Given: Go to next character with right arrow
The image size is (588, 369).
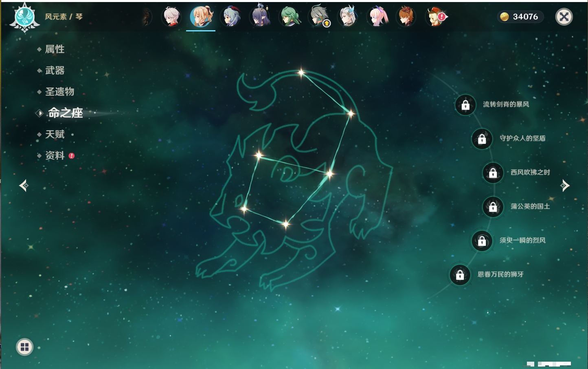Looking at the screenshot, I should (x=565, y=186).
